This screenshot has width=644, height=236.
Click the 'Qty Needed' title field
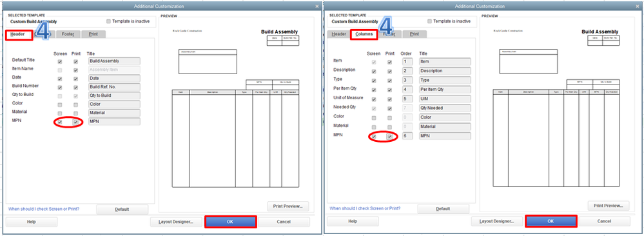[x=445, y=108]
